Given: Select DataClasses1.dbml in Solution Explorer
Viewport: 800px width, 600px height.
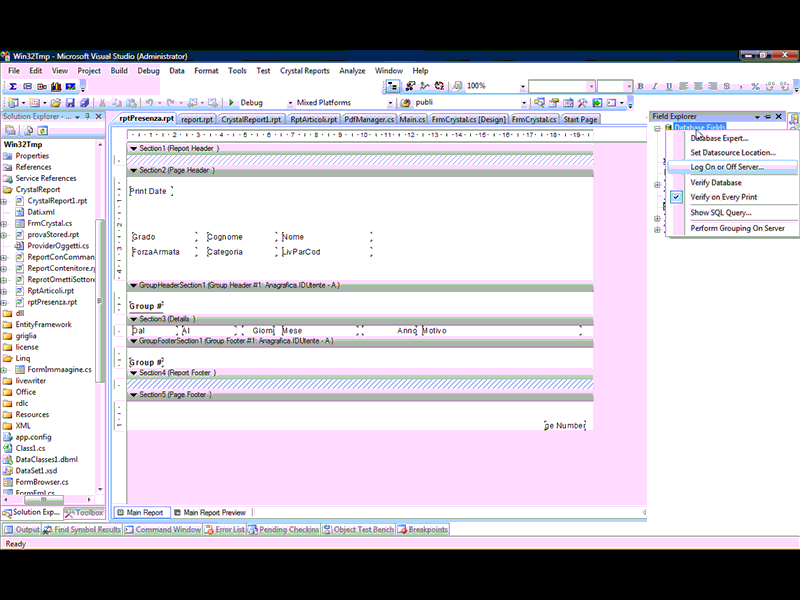Looking at the screenshot, I should point(46,460).
